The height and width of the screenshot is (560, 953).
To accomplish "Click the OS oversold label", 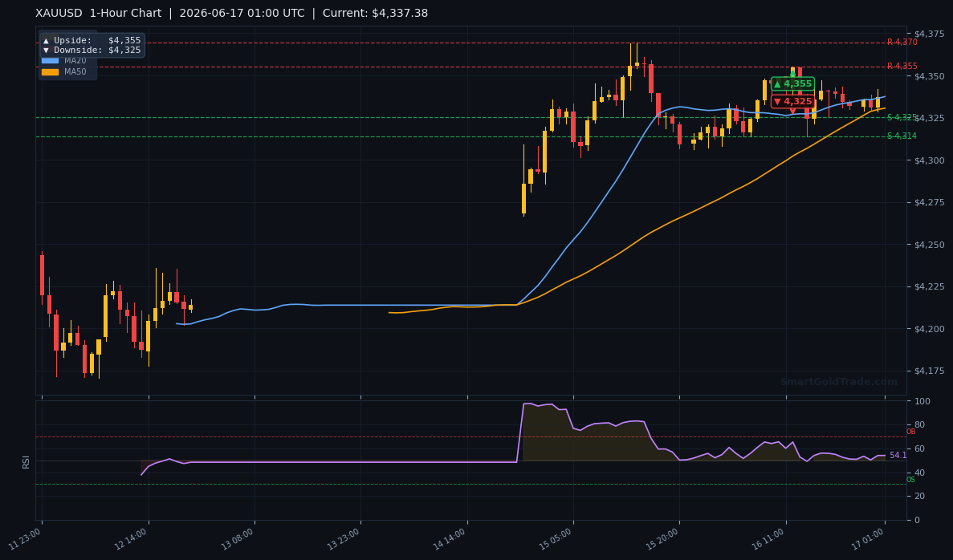I will tap(910, 480).
